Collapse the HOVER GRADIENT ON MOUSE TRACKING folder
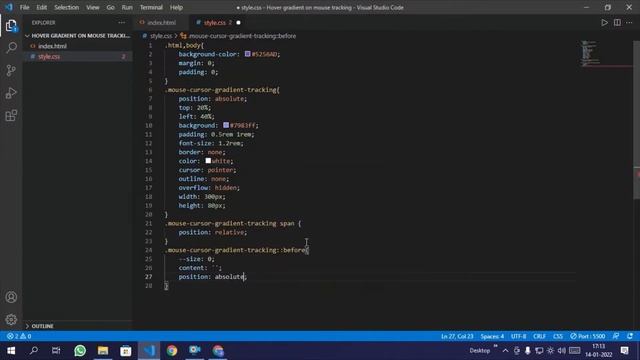640x360 pixels. click(78, 36)
